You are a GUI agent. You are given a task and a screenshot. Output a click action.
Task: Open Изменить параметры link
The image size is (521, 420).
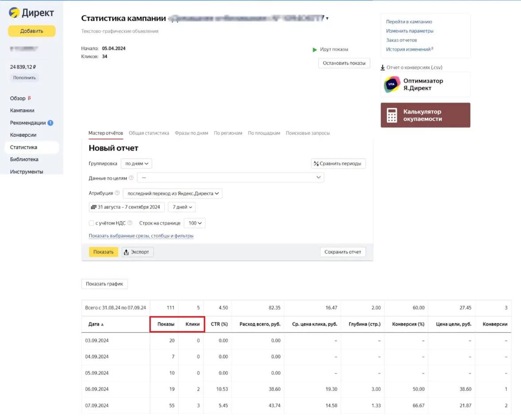[409, 31]
